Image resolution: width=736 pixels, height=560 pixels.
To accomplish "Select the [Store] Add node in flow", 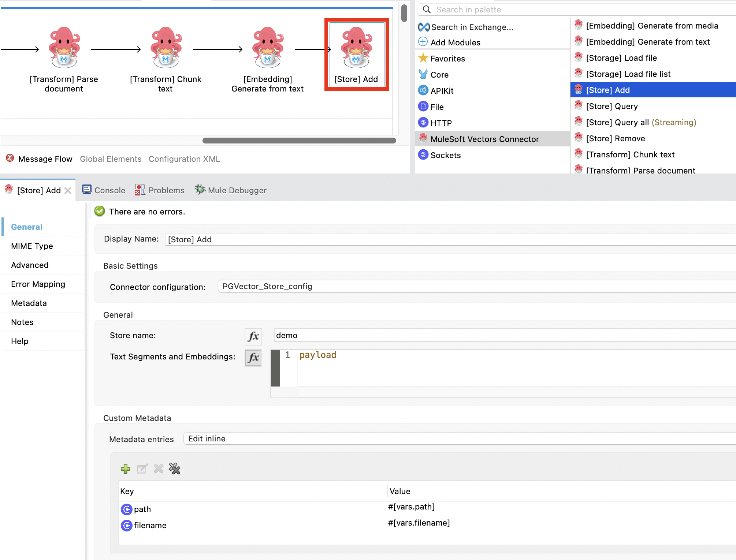I will point(357,54).
